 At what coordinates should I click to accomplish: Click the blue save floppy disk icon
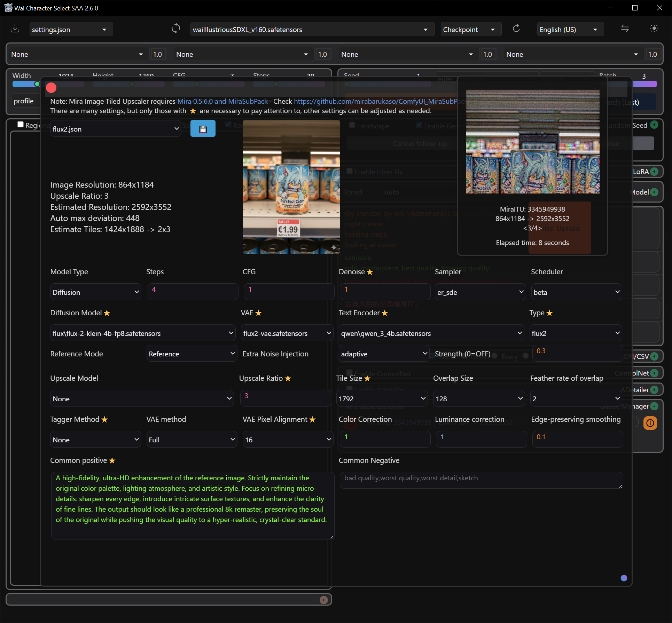(203, 129)
